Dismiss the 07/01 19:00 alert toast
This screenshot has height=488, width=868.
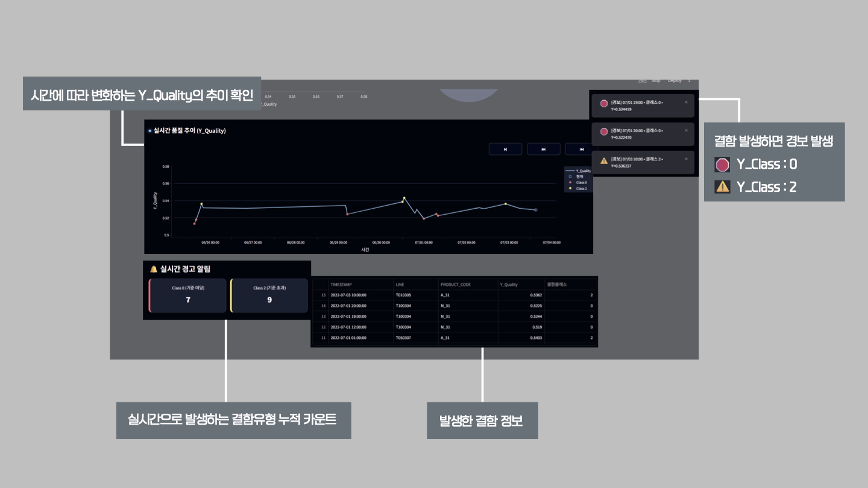686,103
